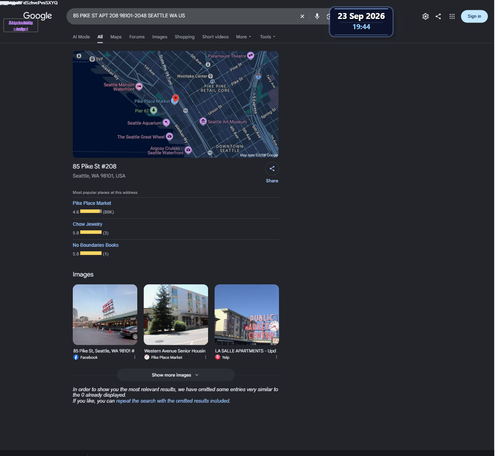Click the Pier 62 map marker
Image resolution: width=500 pixels, height=456 pixels.
click(x=153, y=110)
